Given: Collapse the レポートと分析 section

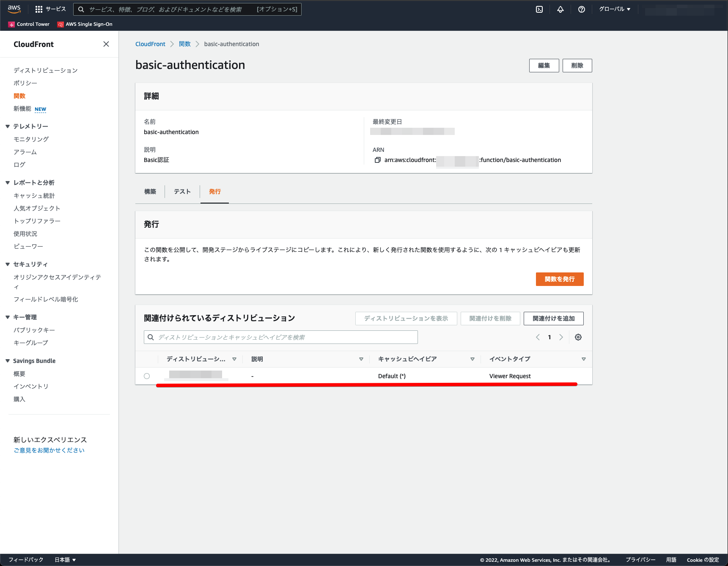Looking at the screenshot, I should click(x=8, y=183).
